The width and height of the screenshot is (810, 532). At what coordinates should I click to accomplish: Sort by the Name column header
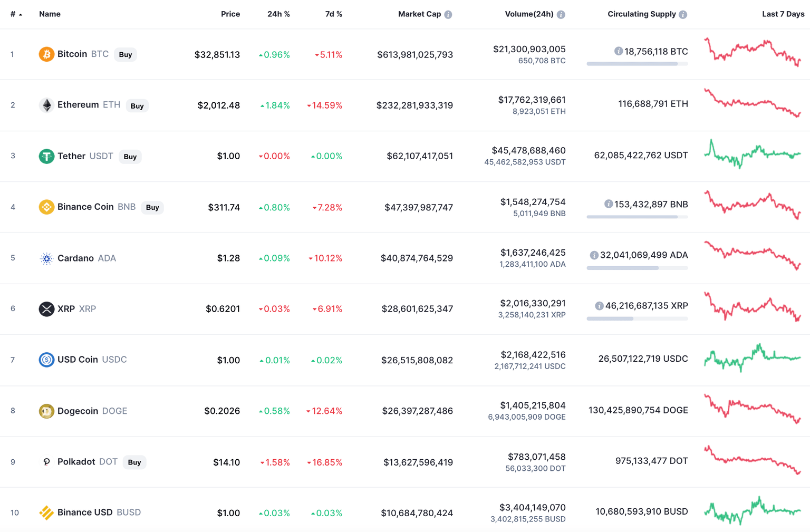[x=50, y=14]
